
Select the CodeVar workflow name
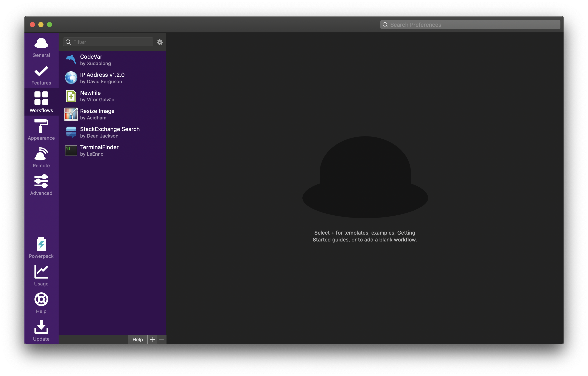click(x=91, y=56)
